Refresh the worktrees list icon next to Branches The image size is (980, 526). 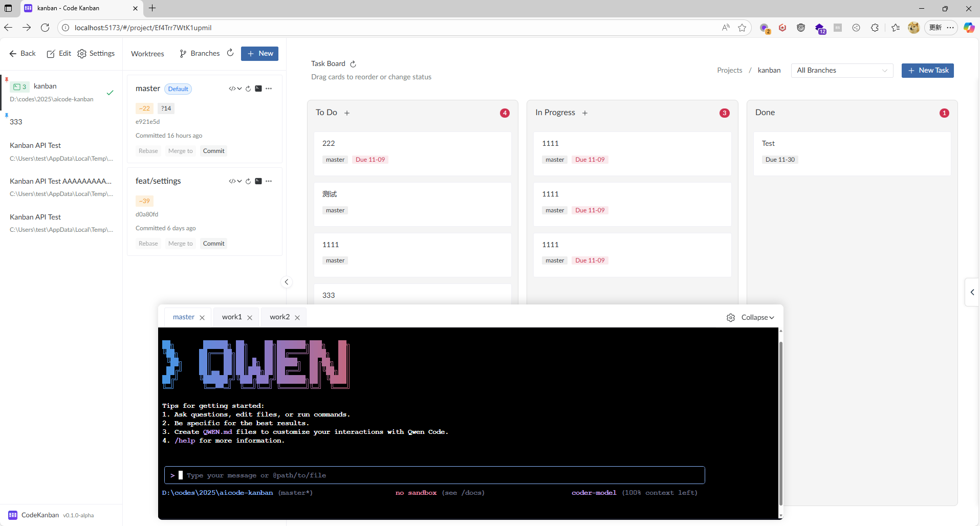point(230,53)
